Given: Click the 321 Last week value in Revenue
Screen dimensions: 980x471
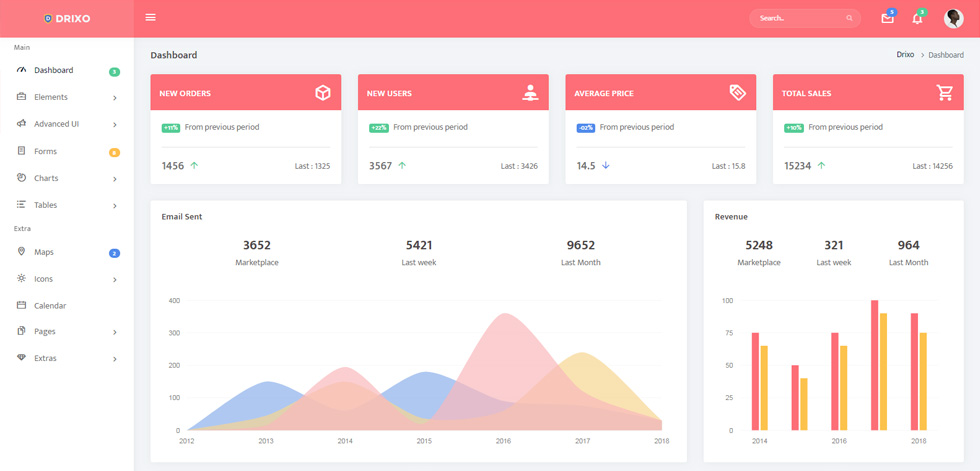Looking at the screenshot, I should 833,245.
